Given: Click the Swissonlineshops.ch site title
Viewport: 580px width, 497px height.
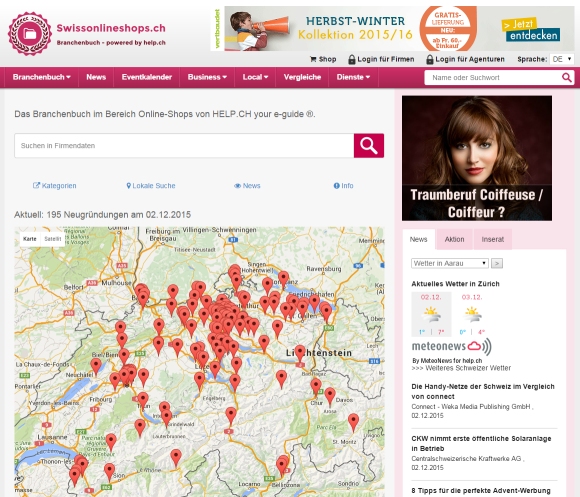Looking at the screenshot, I should 111,28.
